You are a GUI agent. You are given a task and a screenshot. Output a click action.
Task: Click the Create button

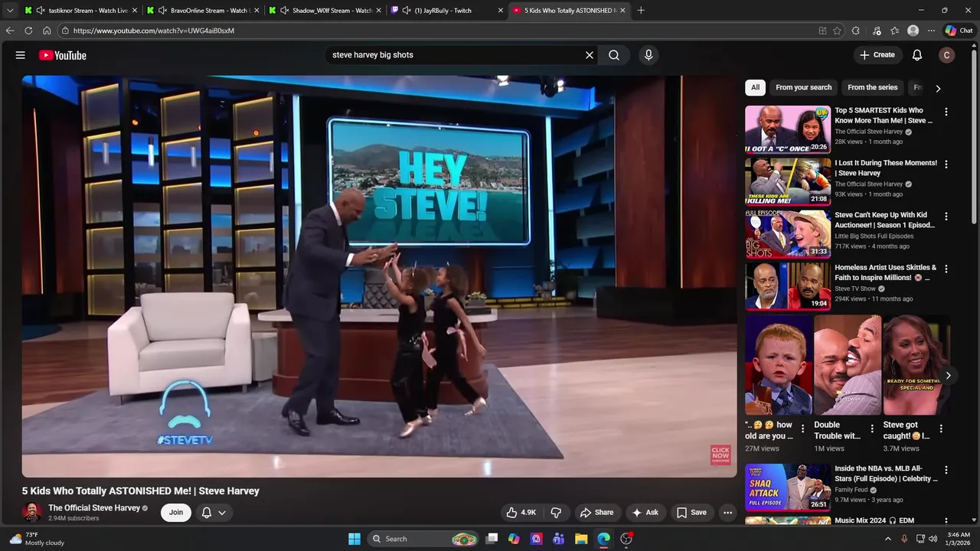[x=877, y=55]
